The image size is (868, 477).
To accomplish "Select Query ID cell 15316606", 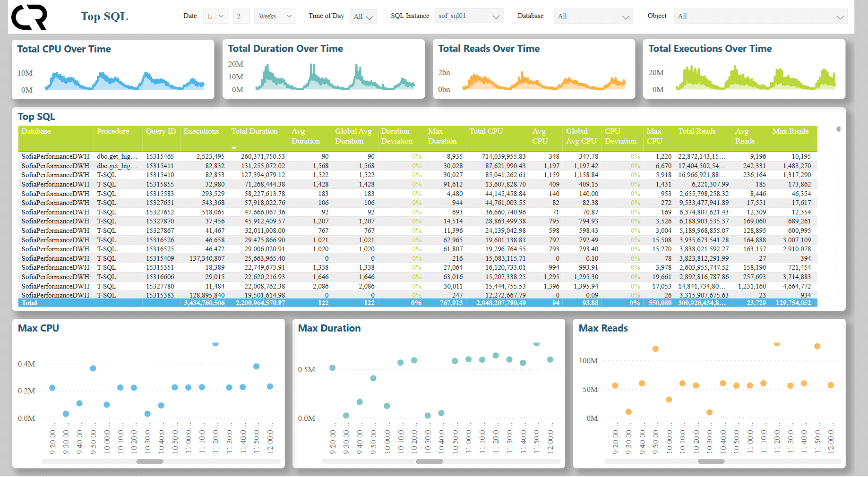I will click(160, 277).
